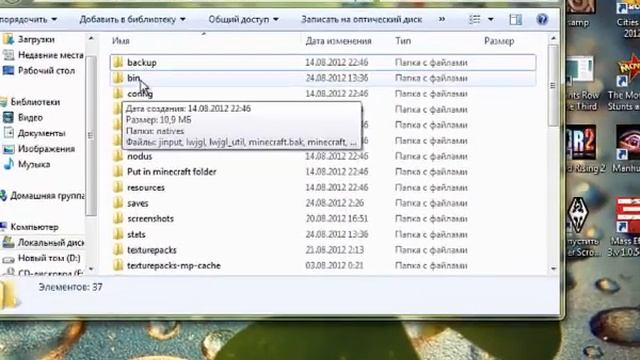Screen dimensions: 640x360
Task: Select the 'backup' folder name
Action: pyautogui.click(x=142, y=62)
